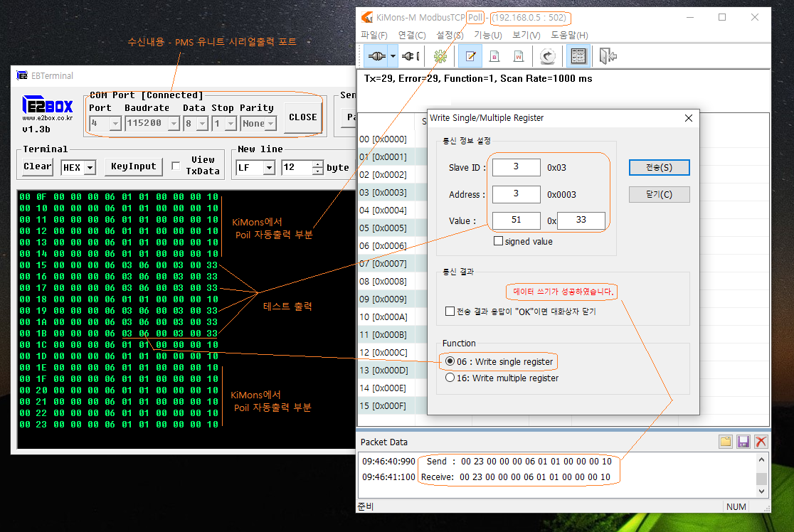Open the 파일(F) menu

374,35
